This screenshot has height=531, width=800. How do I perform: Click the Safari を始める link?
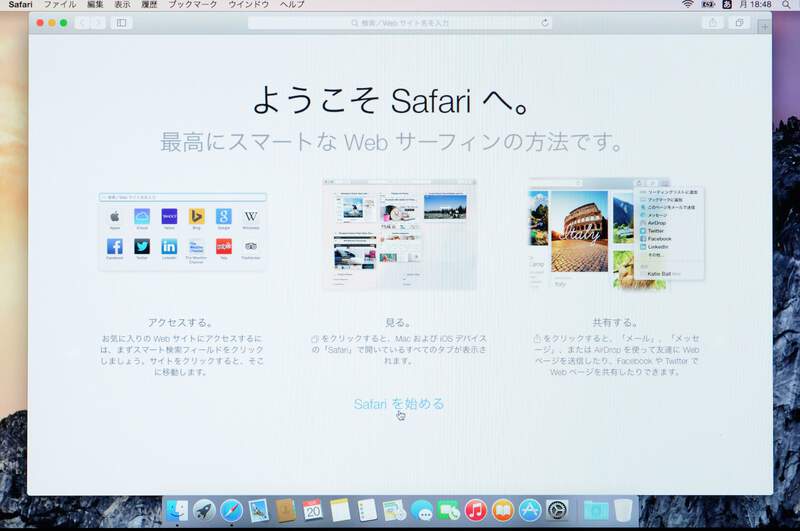click(398, 403)
